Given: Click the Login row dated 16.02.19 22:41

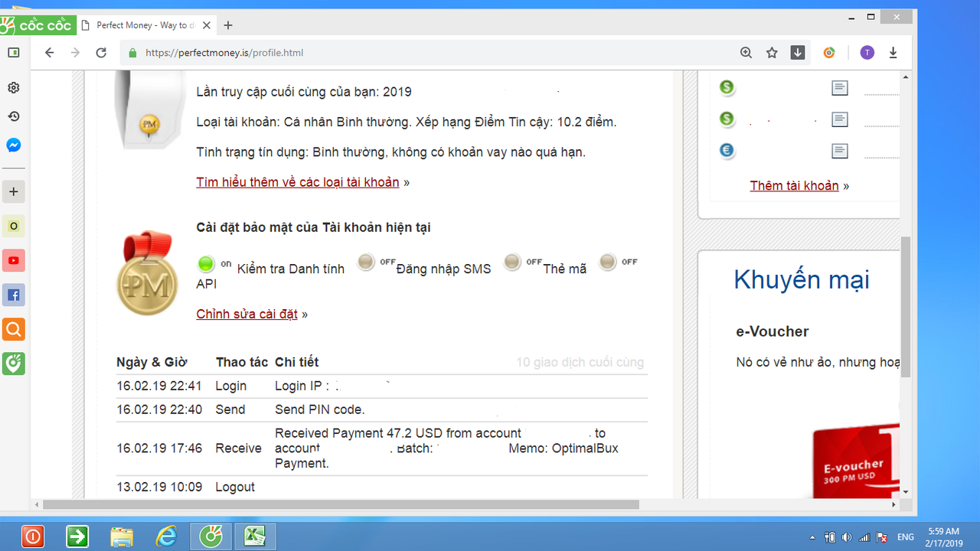Looking at the screenshot, I should (381, 386).
